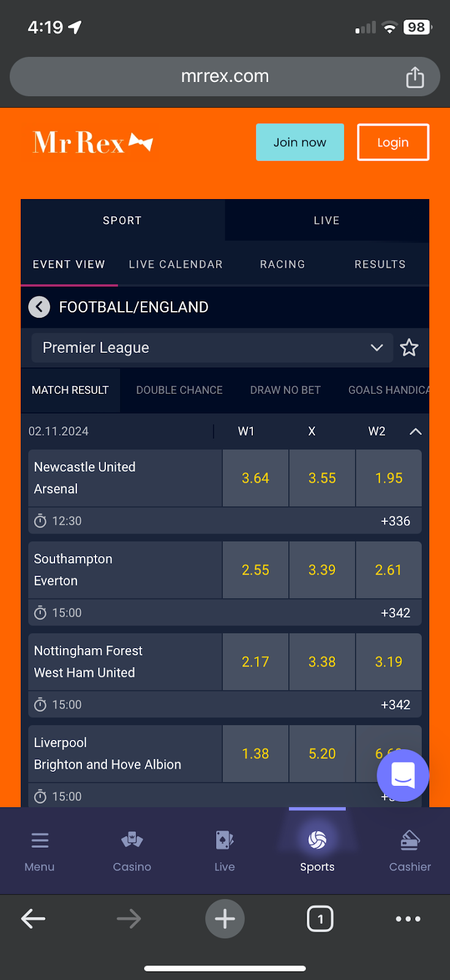Open the live chat support bubble
The image size is (450, 980).
(x=403, y=775)
